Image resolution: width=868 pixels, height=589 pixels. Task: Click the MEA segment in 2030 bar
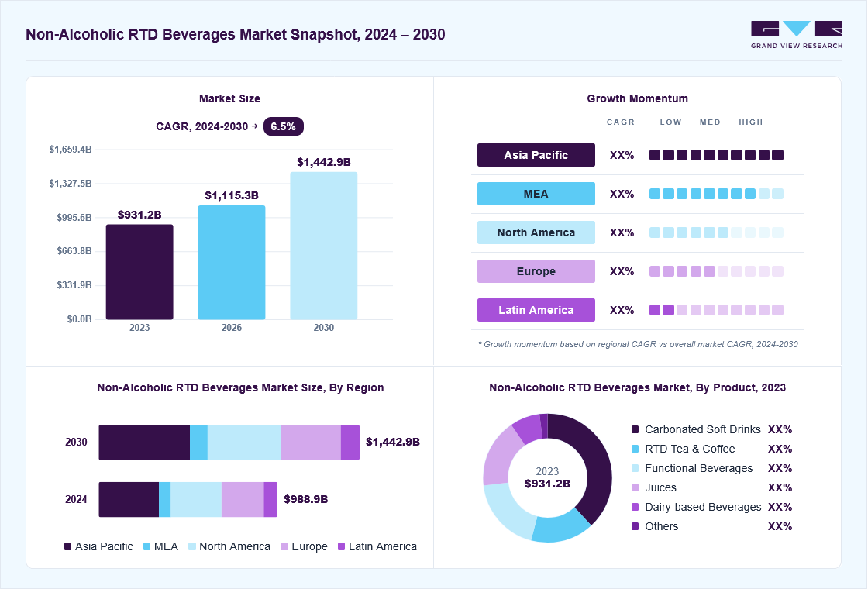[198, 443]
